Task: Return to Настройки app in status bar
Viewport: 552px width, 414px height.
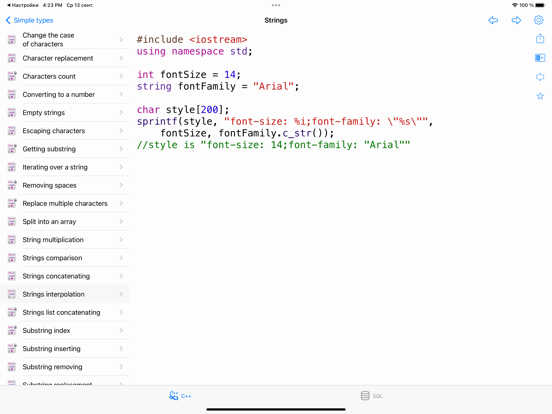Action: point(23,5)
